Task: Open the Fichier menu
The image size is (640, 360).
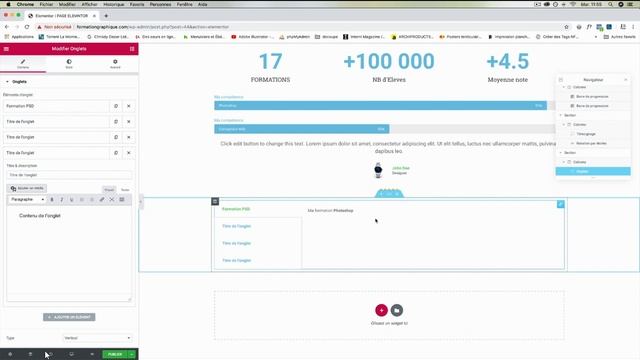Action: pyautogui.click(x=46, y=4)
